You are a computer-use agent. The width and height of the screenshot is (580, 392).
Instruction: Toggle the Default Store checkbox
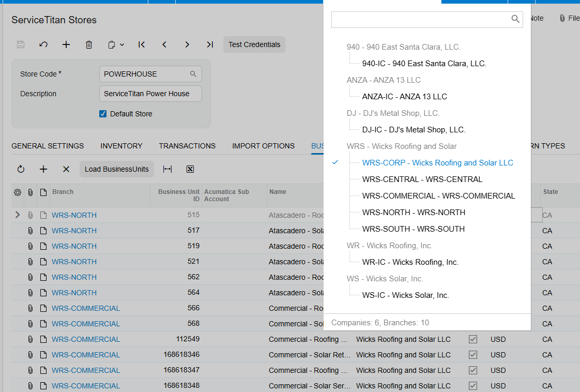click(103, 114)
